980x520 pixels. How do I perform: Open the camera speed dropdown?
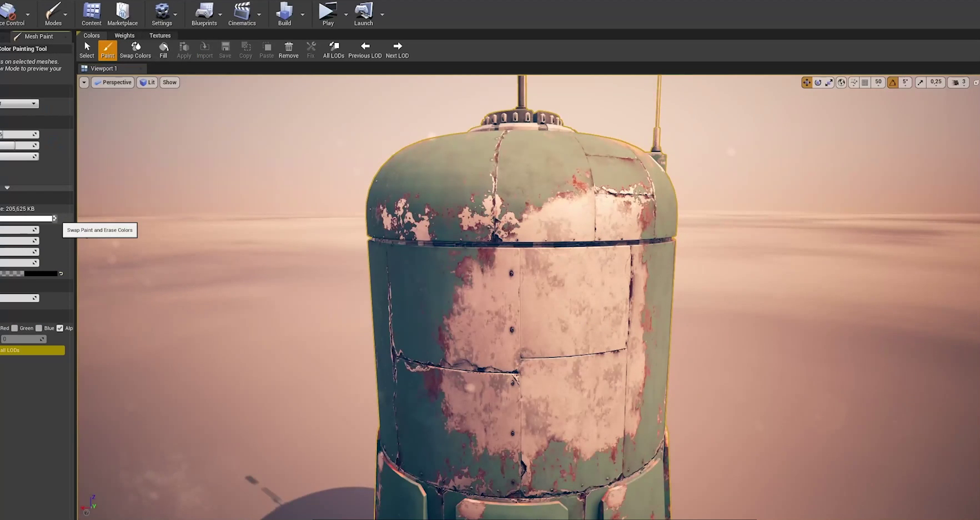pos(959,83)
